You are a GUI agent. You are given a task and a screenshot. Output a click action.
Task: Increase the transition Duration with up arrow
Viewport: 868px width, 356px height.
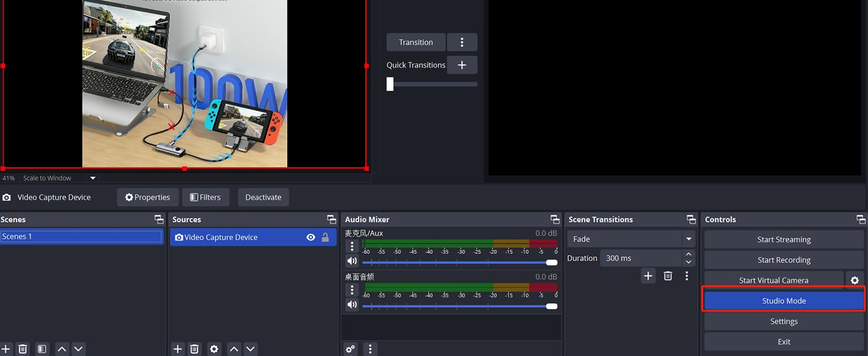click(688, 255)
